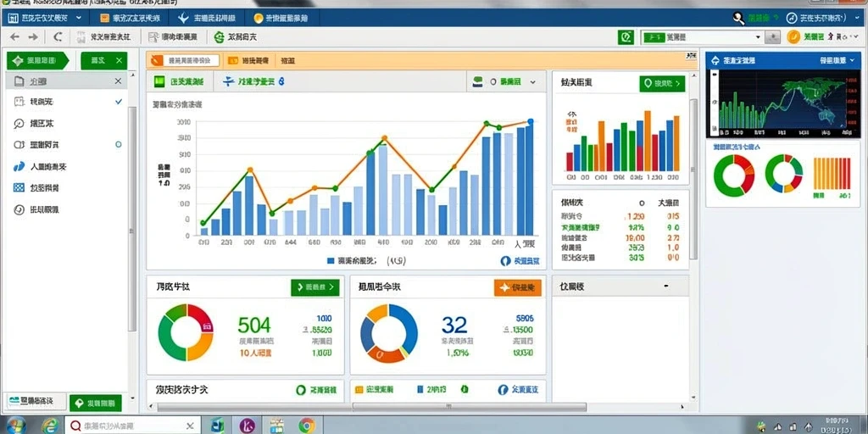Click the green button in the 504 donut panel
Image resolution: width=868 pixels, height=434 pixels.
coord(315,287)
